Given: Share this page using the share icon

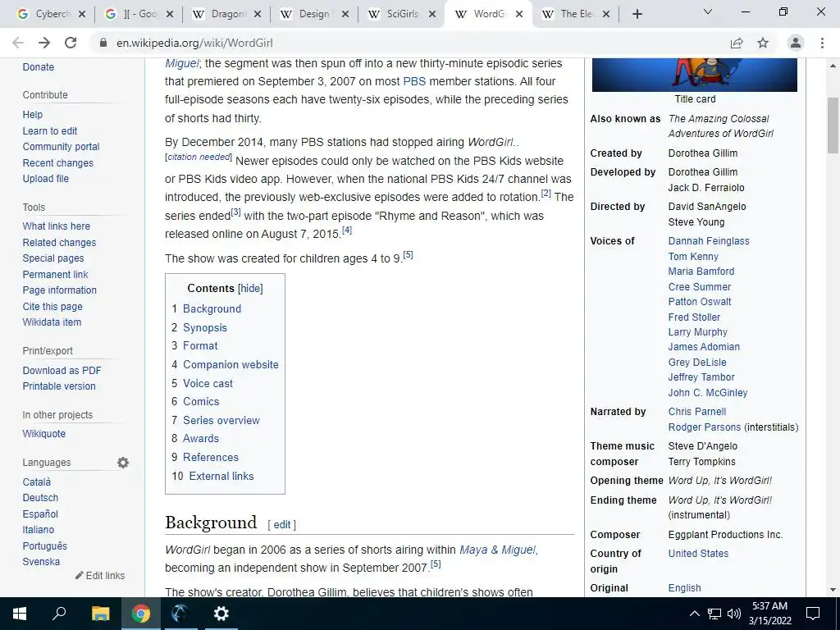Looking at the screenshot, I should pyautogui.click(x=737, y=43).
